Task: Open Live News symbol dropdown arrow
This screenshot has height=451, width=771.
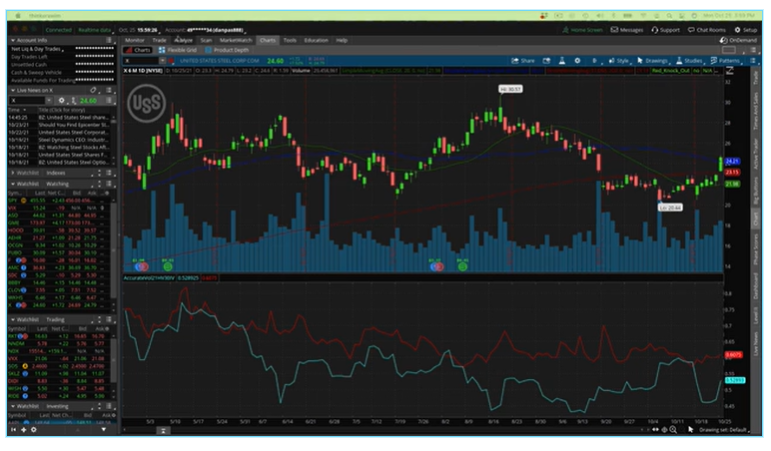Action: (x=49, y=100)
